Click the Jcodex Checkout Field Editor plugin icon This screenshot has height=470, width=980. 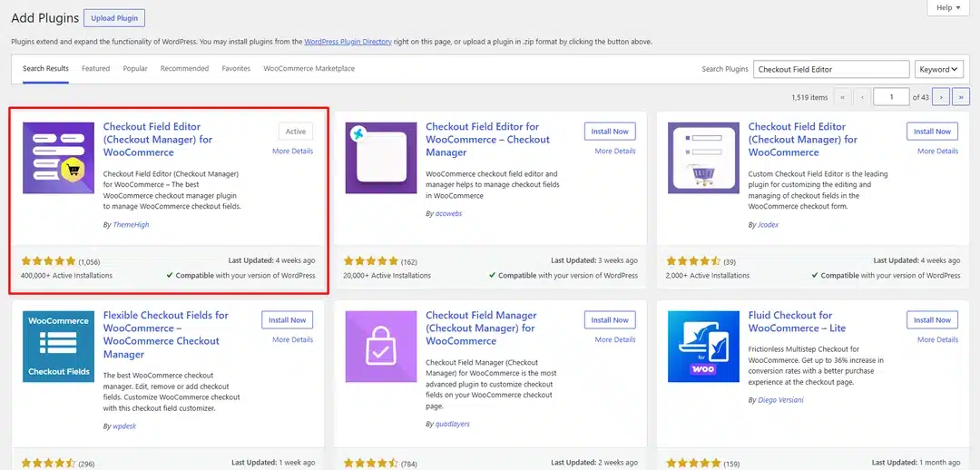pyautogui.click(x=704, y=158)
